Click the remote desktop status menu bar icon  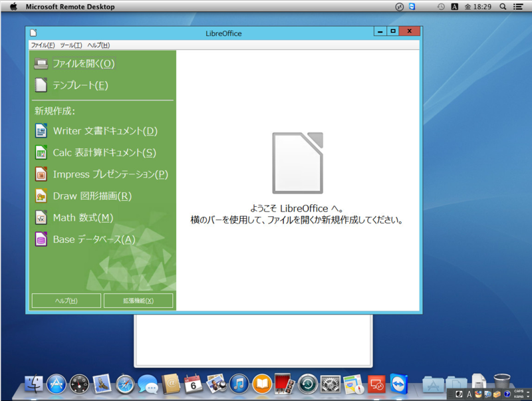pyautogui.click(x=400, y=7)
